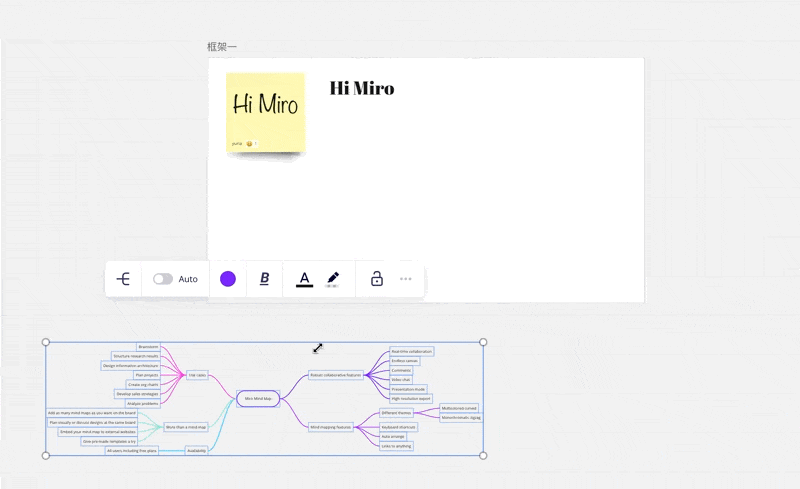Select the yellow Hi Miro sticky note

pos(265,112)
